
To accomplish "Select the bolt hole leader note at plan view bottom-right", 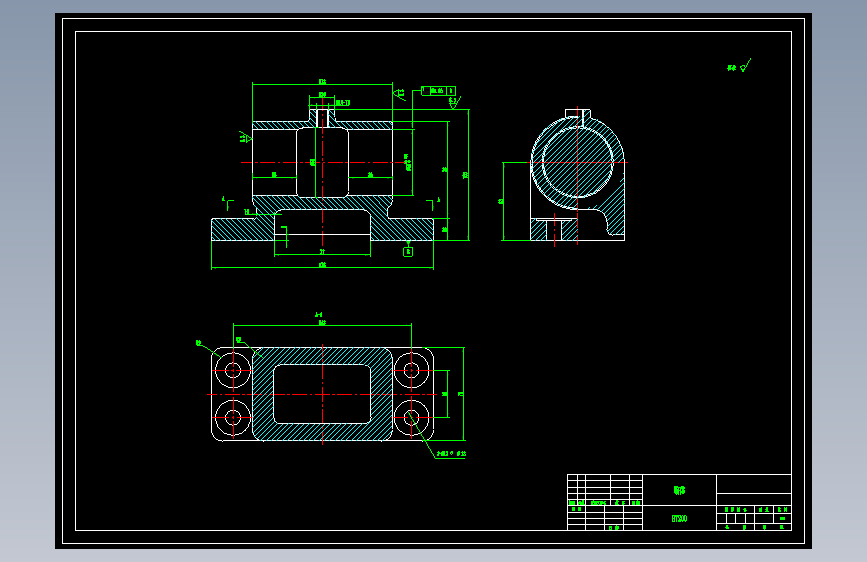I will tap(451, 454).
